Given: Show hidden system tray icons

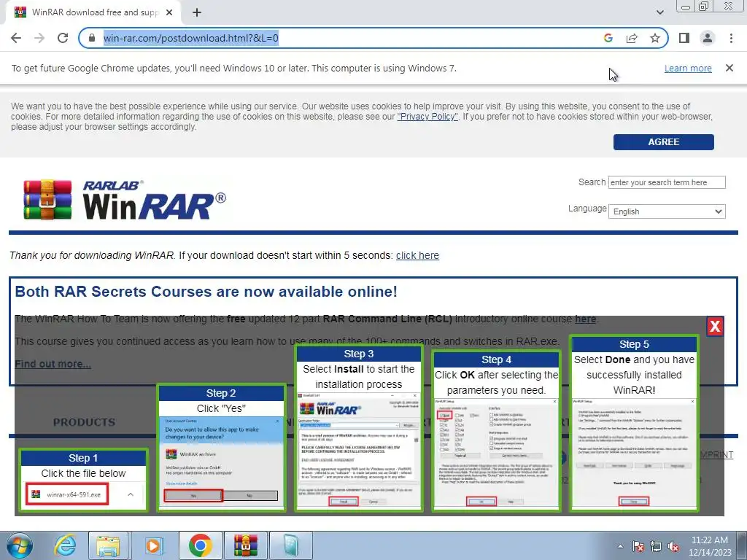Looking at the screenshot, I should pos(620,547).
